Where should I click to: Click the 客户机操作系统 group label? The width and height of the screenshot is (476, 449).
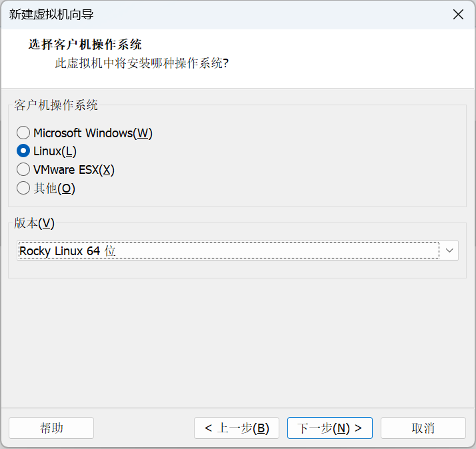click(x=56, y=105)
